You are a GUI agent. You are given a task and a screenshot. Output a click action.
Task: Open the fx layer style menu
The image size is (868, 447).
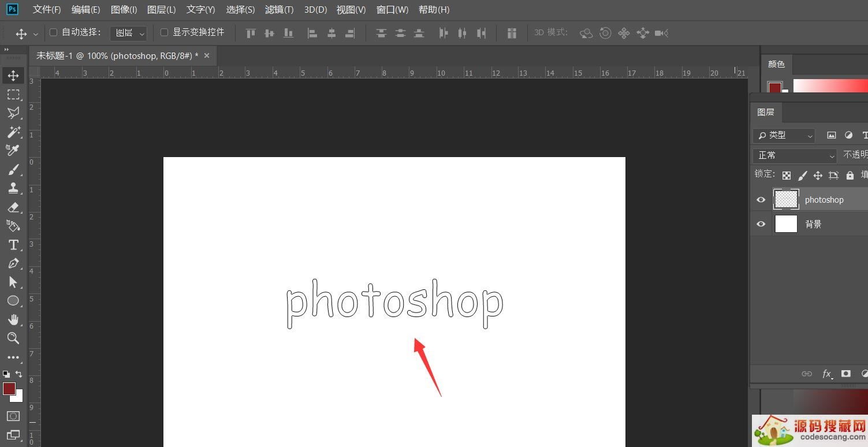[x=827, y=374]
